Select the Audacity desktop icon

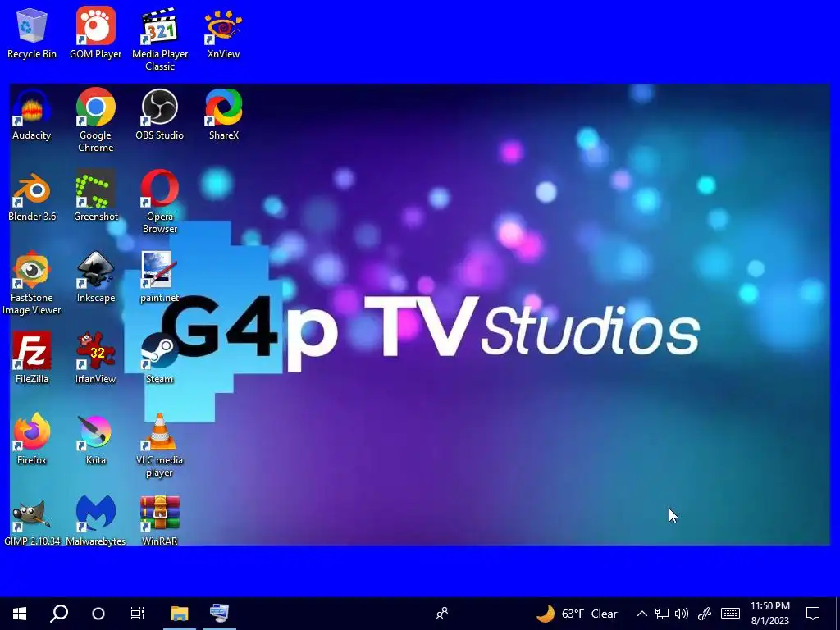click(x=32, y=115)
